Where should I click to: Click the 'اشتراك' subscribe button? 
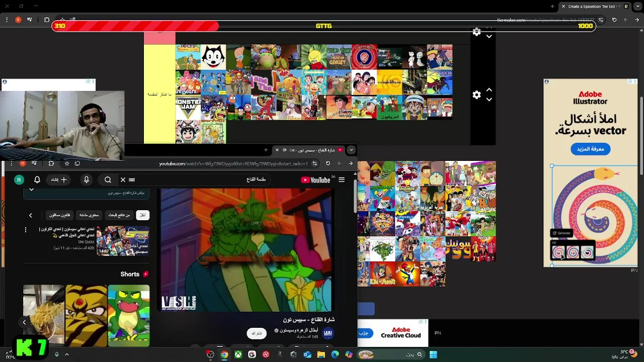257,333
